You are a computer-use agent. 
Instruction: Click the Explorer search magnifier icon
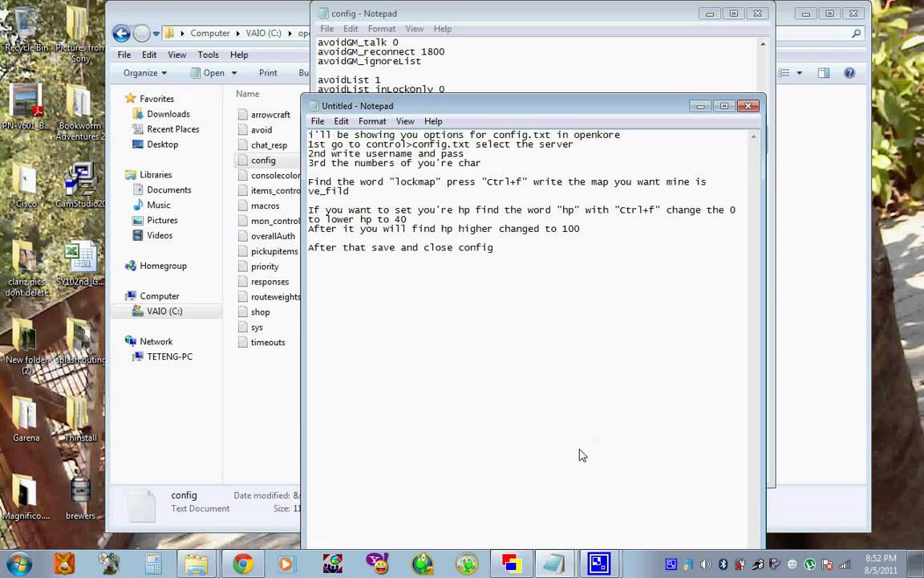click(x=857, y=34)
